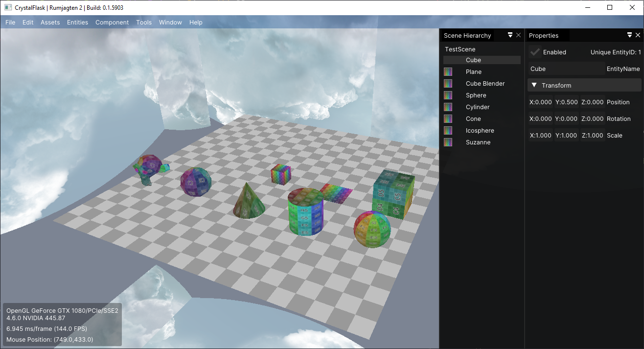Click the Suzanne entity texture icon

tap(448, 142)
